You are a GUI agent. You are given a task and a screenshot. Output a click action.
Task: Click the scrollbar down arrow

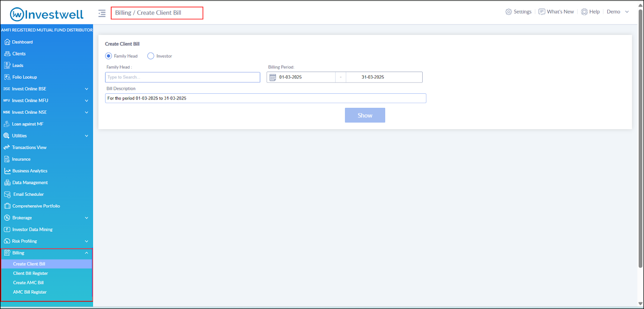point(640,304)
